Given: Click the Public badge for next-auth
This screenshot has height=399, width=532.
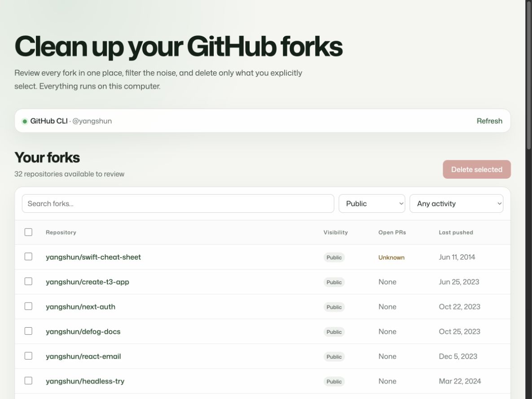Looking at the screenshot, I should pos(334,307).
